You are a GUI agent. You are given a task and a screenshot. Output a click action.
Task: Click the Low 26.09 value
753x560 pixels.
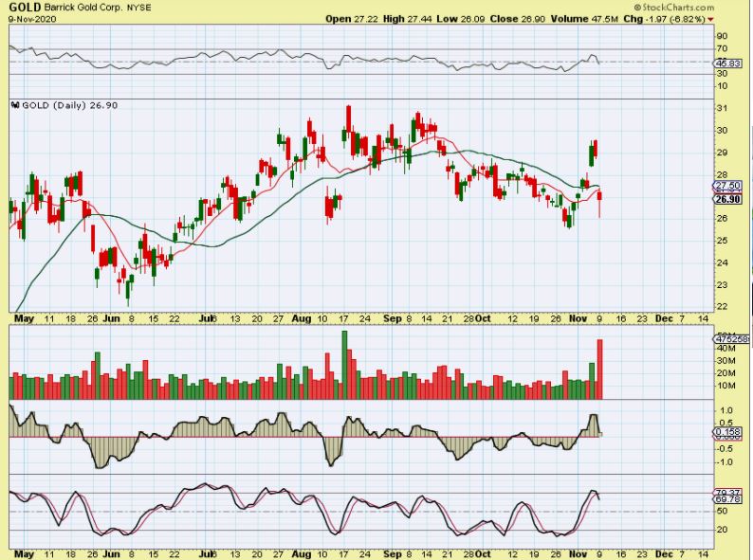coord(461,19)
